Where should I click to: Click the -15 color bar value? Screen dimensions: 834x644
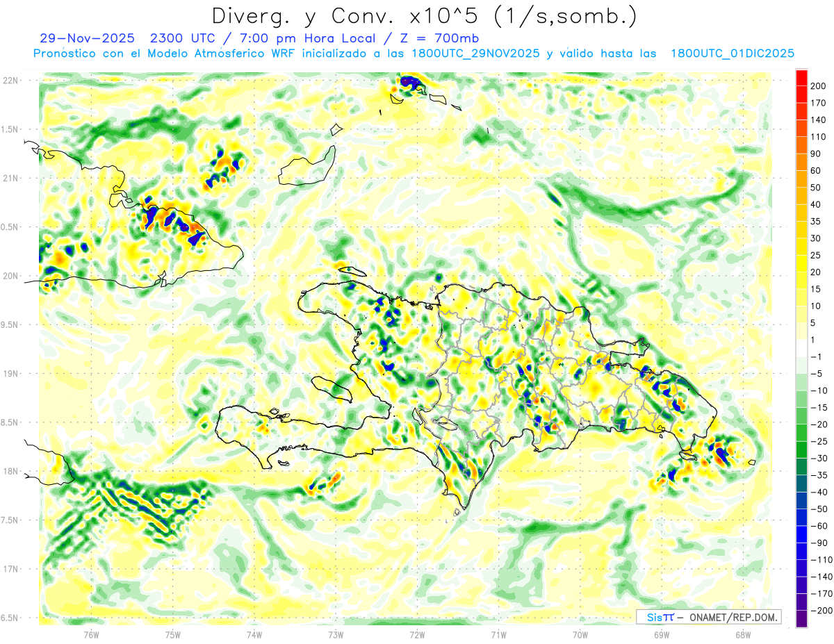(820, 407)
